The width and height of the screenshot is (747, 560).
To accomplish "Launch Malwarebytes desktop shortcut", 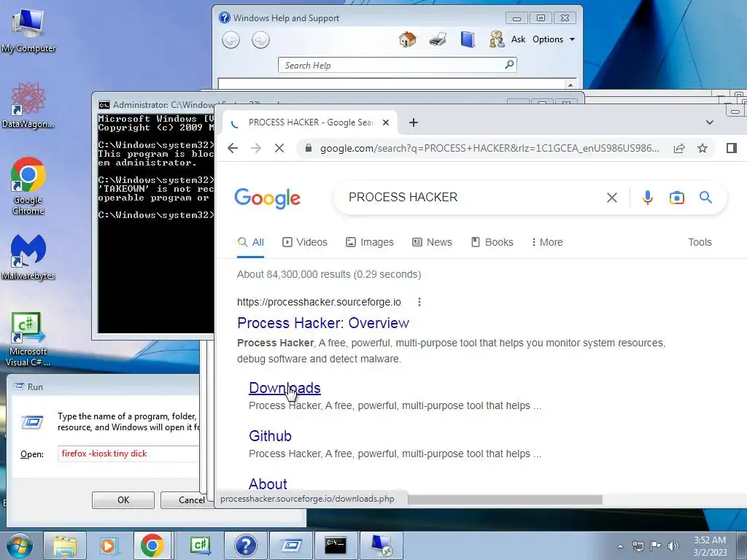I will point(28,257).
